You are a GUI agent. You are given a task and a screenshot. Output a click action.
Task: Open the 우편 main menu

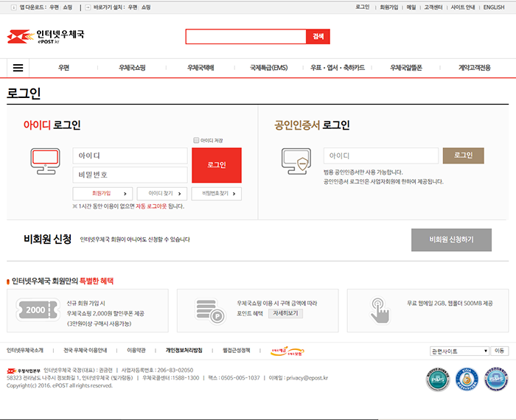(x=63, y=68)
